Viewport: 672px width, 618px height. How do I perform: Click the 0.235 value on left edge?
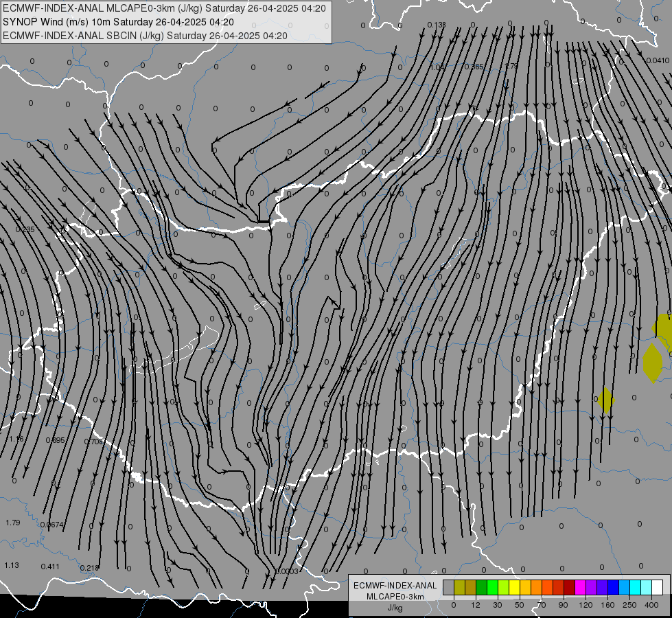tap(25, 229)
